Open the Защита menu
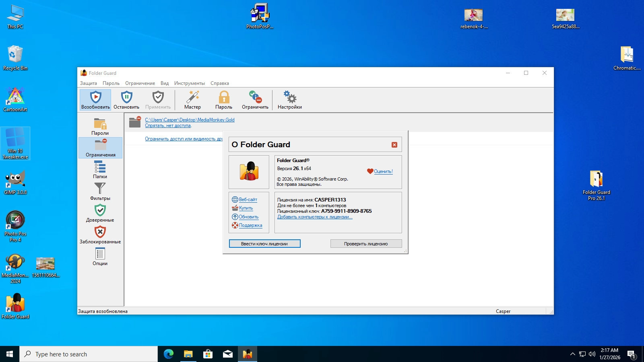 pyautogui.click(x=88, y=83)
